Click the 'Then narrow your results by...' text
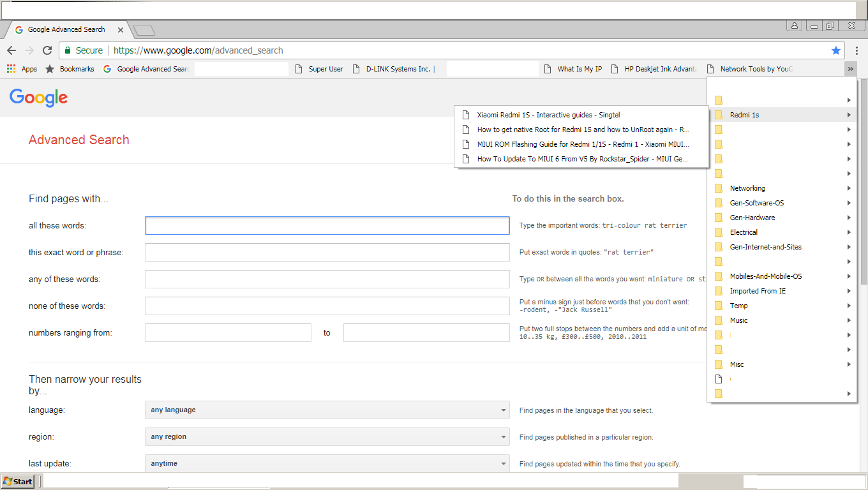Screen dimensions: 868x490 86,385
